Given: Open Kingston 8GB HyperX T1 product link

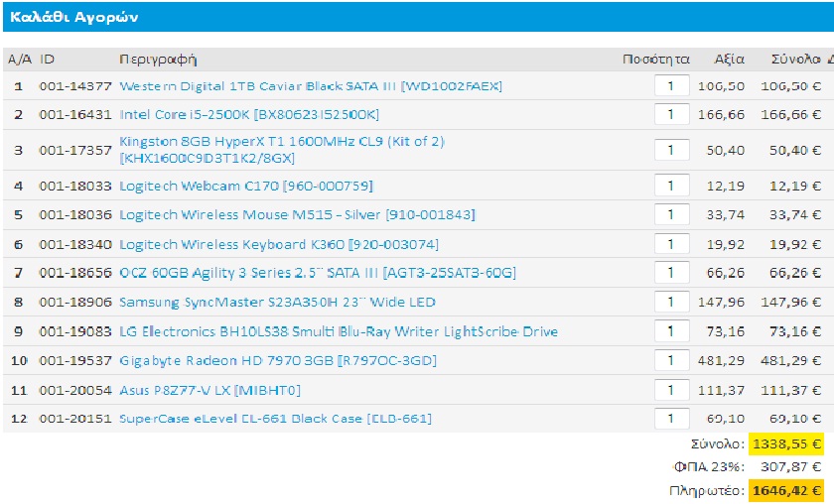Looking at the screenshot, I should point(282,150).
